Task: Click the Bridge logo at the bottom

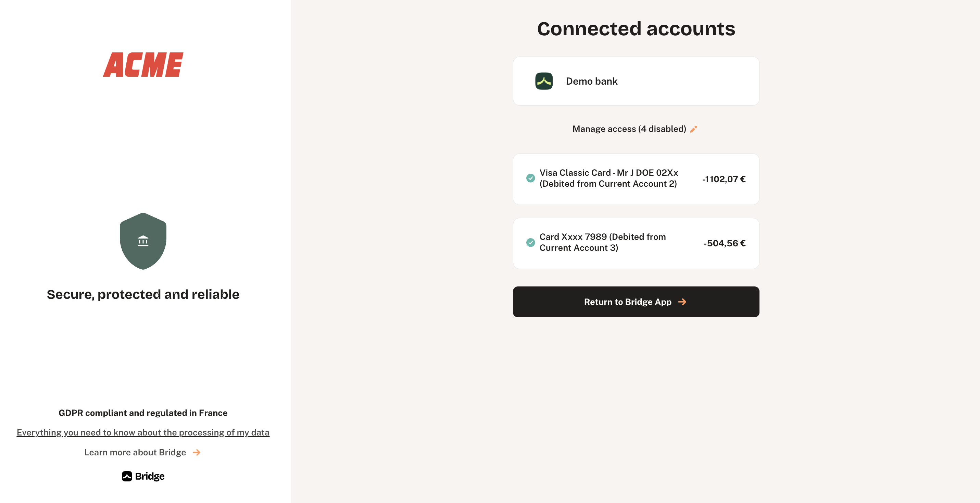Action: 143,476
